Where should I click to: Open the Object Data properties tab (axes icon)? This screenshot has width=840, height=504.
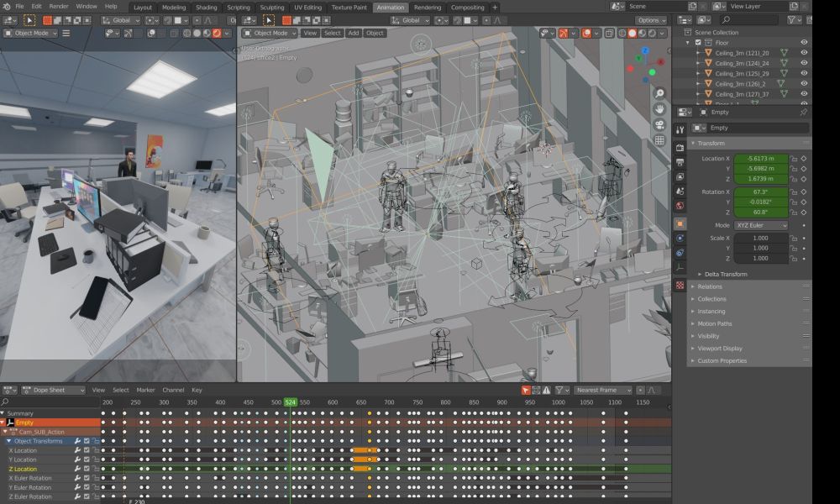click(680, 267)
